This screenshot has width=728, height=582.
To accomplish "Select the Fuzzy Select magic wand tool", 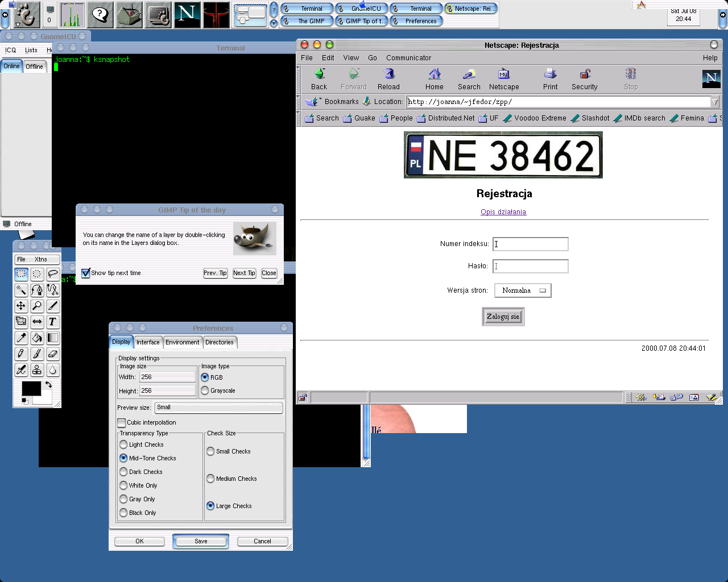I will coord(21,290).
